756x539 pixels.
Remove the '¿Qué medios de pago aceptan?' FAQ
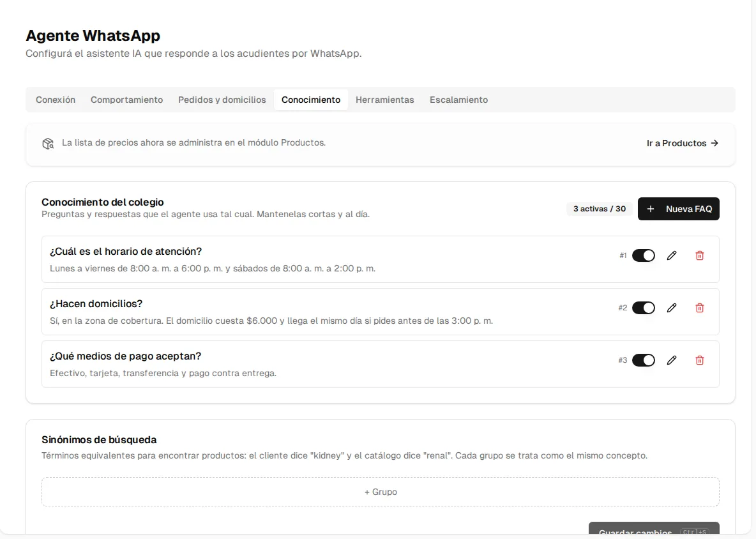(700, 360)
